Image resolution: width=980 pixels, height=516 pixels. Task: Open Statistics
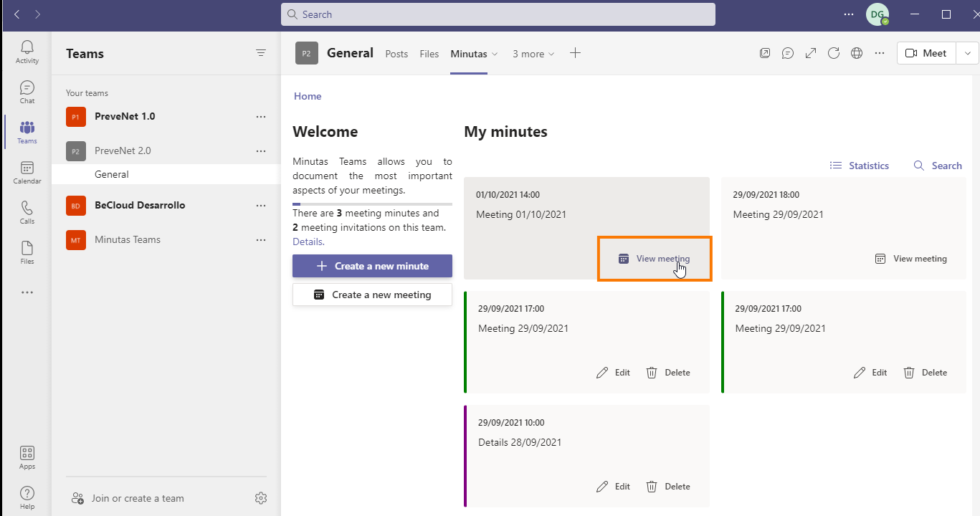859,166
